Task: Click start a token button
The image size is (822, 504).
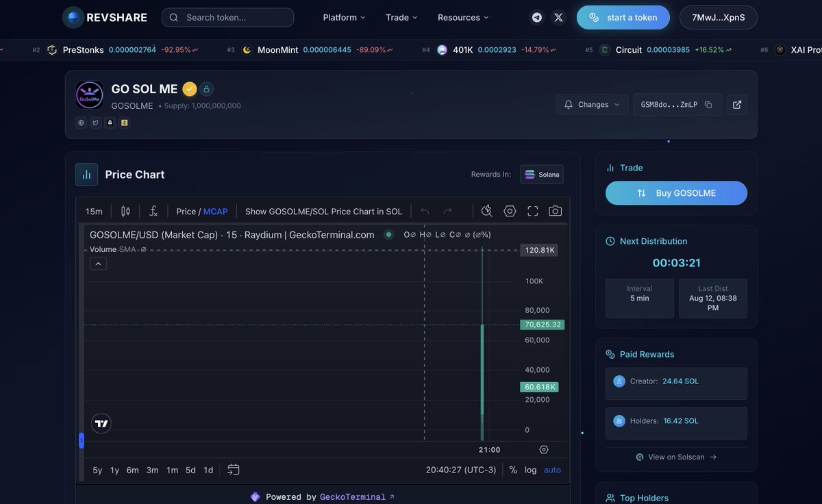Action: 623,17
